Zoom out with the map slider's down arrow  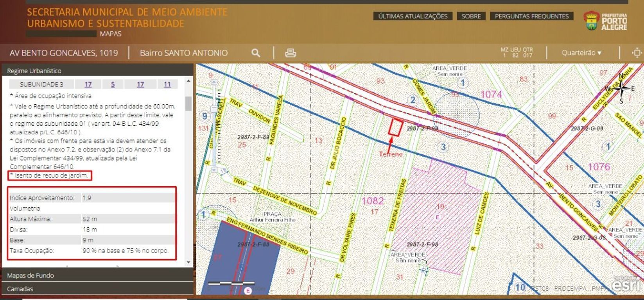click(x=214, y=170)
